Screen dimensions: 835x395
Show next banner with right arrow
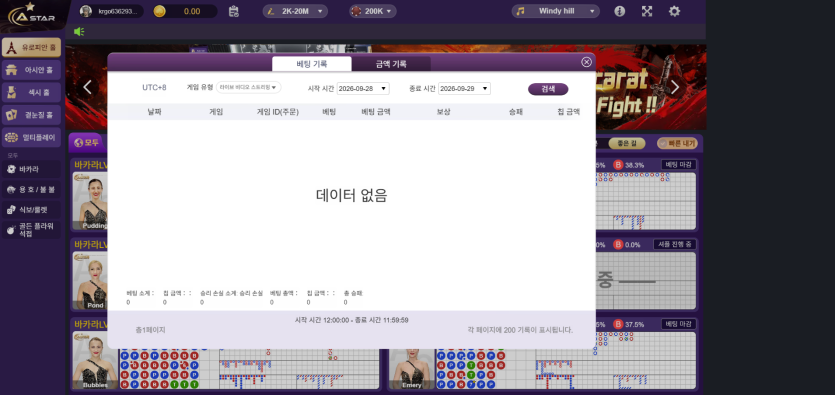click(675, 87)
